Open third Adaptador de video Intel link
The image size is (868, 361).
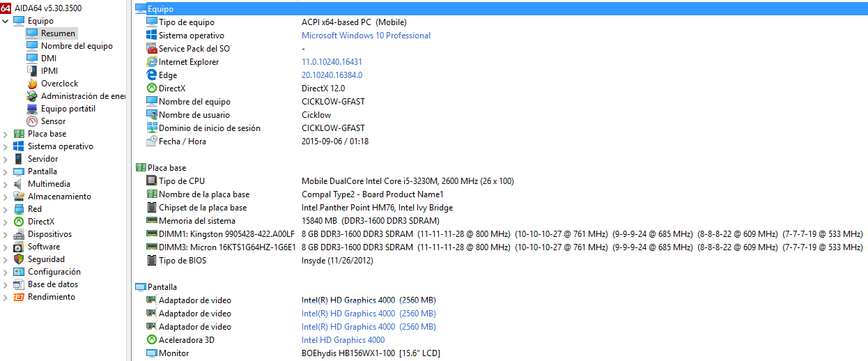pos(369,327)
